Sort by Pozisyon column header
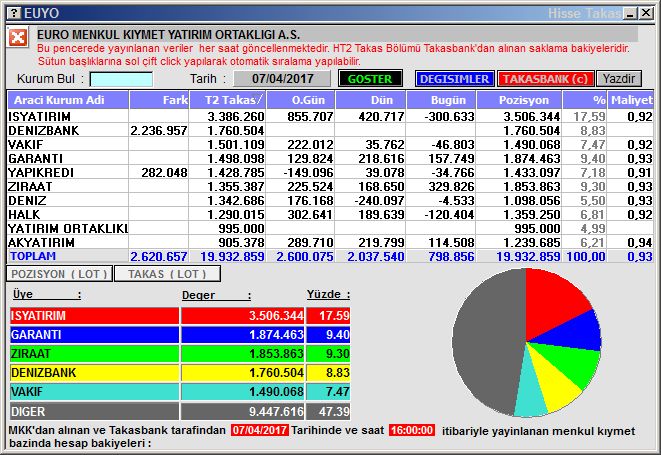The width and height of the screenshot is (661, 455). tap(519, 100)
